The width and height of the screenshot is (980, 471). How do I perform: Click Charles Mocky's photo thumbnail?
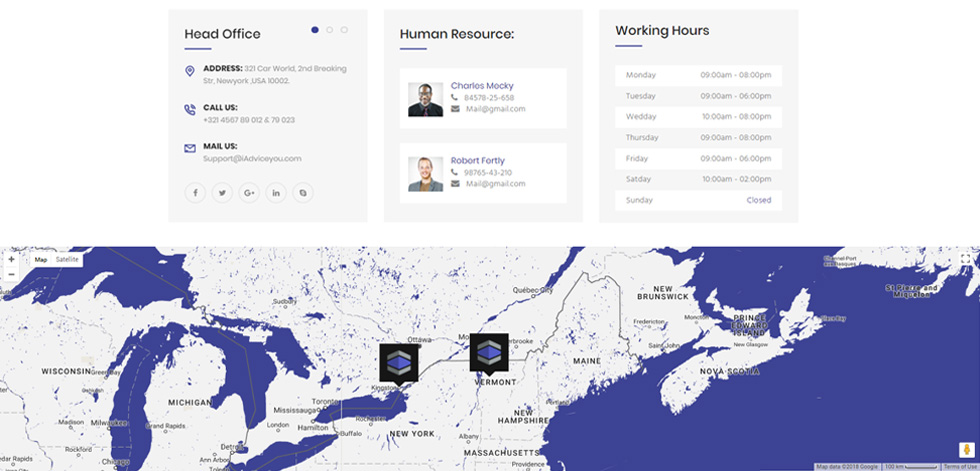point(426,99)
